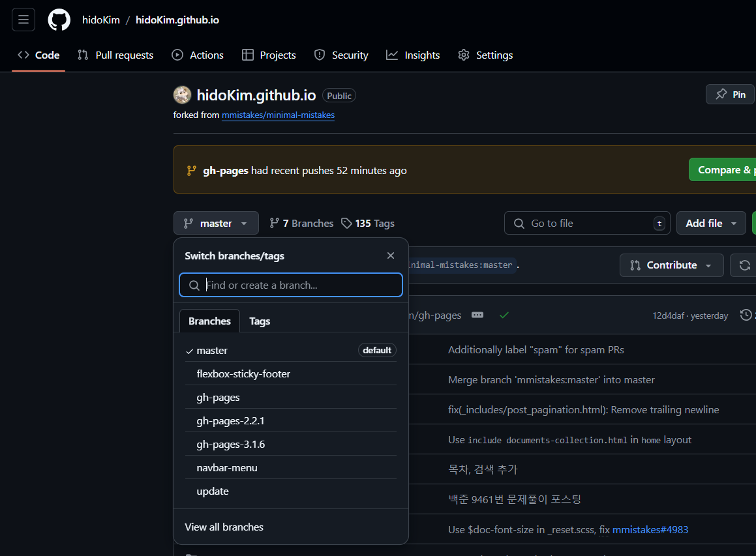
Task: Open the mmistakes/minimal-mistakes fork source link
Action: point(278,115)
